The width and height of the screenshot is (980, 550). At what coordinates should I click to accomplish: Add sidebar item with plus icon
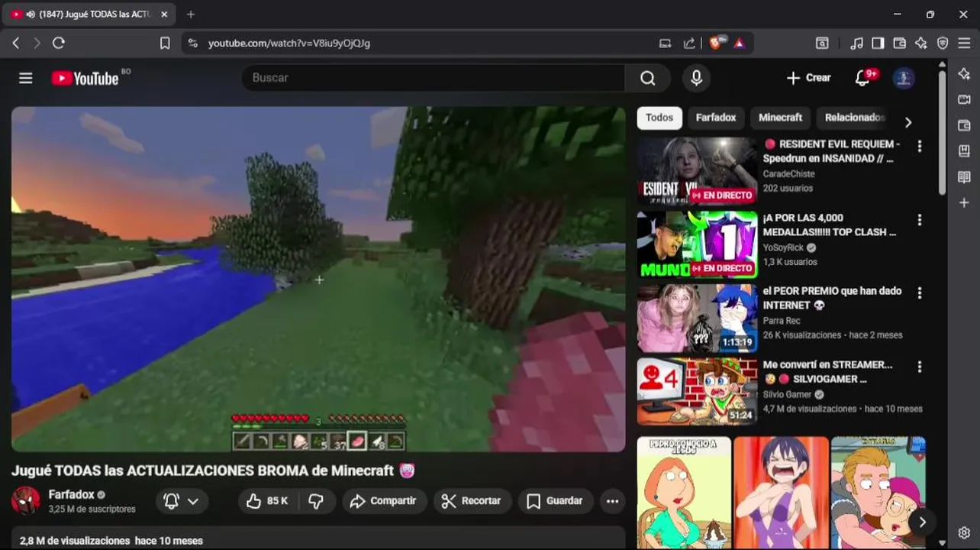(964, 202)
